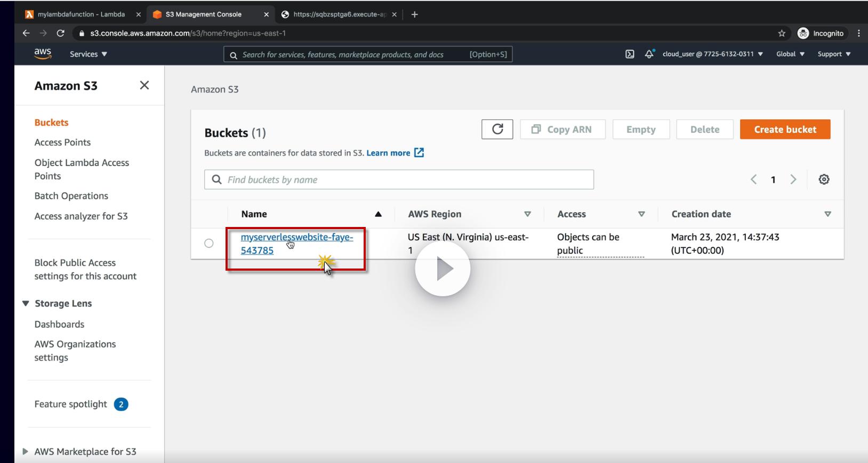Close the mylambdafunction Lambda tab
This screenshot has width=868, height=463.
[x=138, y=14]
